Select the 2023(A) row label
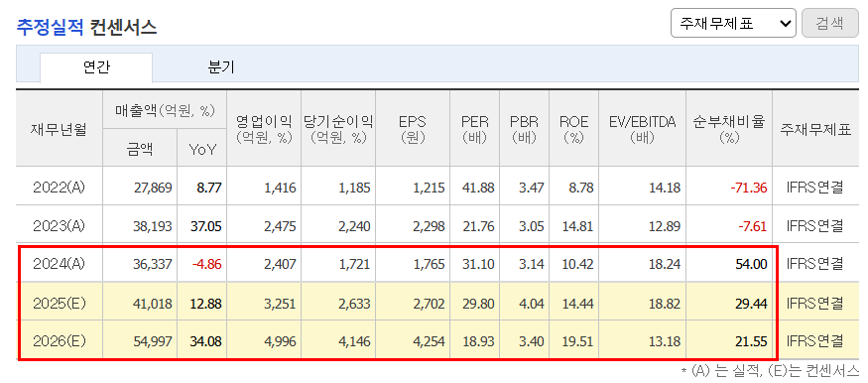This screenshot has width=868, height=383. 60,226
